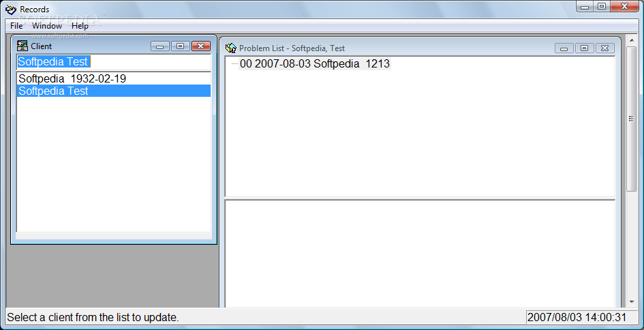Screen dimensions: 644x330
Task: Click the lower details pane of Problem List
Action: point(420,254)
